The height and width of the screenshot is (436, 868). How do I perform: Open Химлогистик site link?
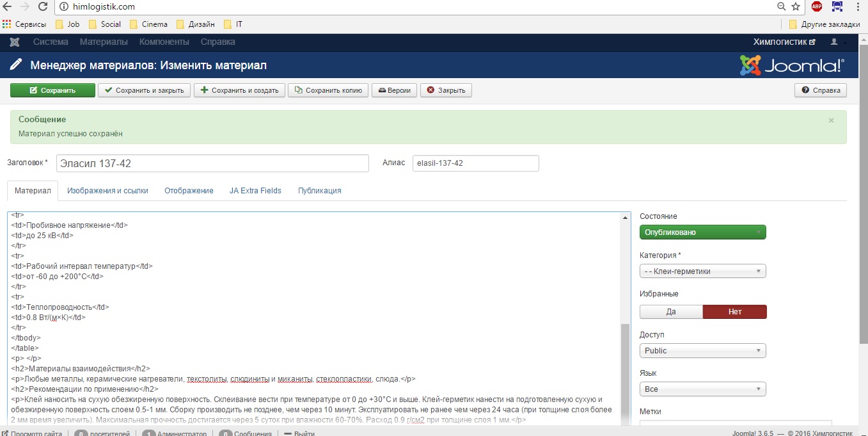[x=784, y=42]
